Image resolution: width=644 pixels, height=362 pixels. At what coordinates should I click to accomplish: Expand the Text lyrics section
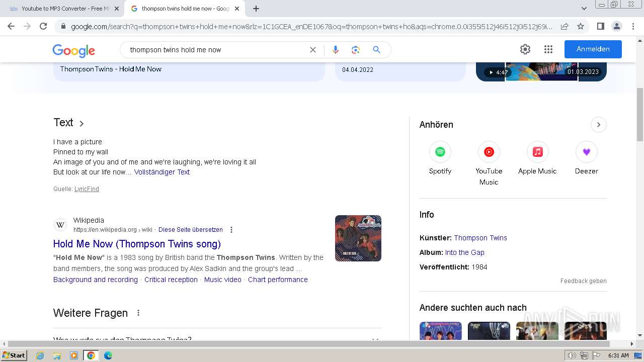pos(69,123)
